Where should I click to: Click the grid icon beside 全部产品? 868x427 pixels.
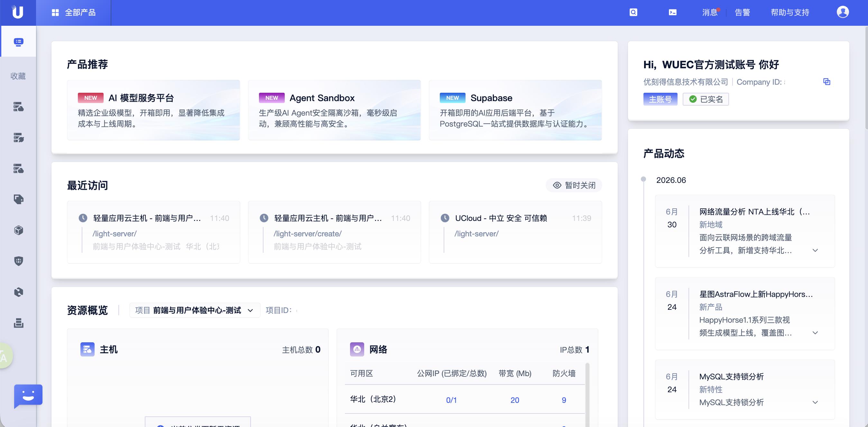coord(55,13)
